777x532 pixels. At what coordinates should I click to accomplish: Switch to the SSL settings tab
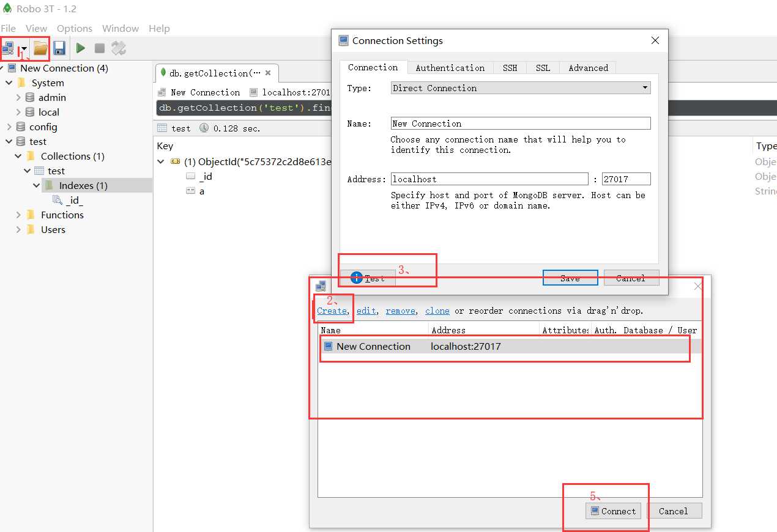click(543, 68)
